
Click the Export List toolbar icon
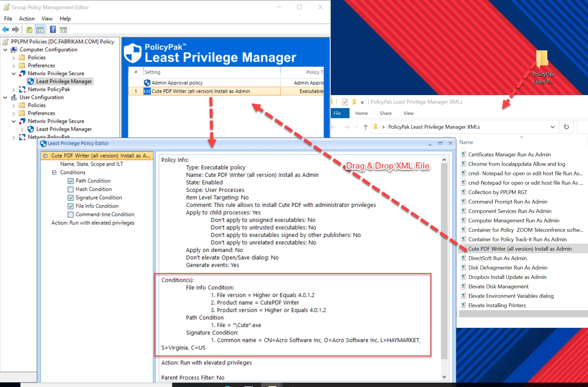pyautogui.click(x=63, y=29)
